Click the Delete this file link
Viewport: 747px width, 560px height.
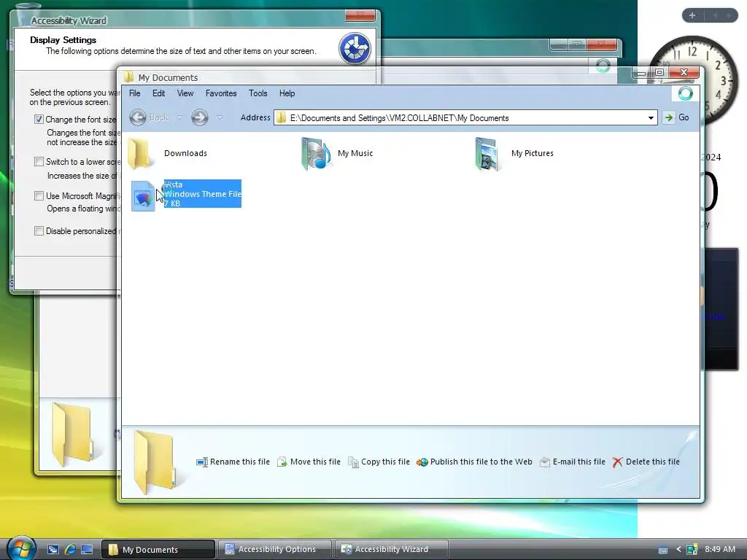click(653, 462)
